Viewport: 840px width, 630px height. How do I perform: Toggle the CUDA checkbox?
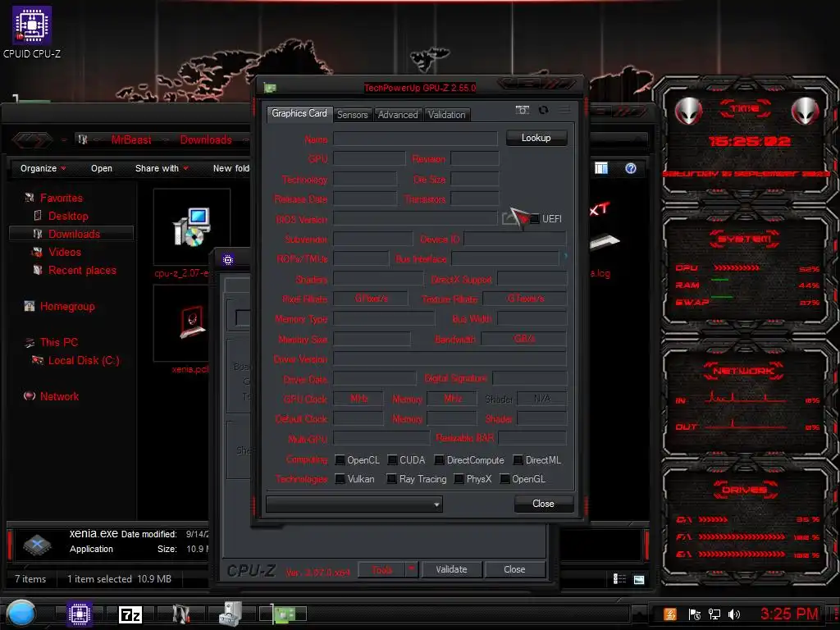pyautogui.click(x=392, y=460)
